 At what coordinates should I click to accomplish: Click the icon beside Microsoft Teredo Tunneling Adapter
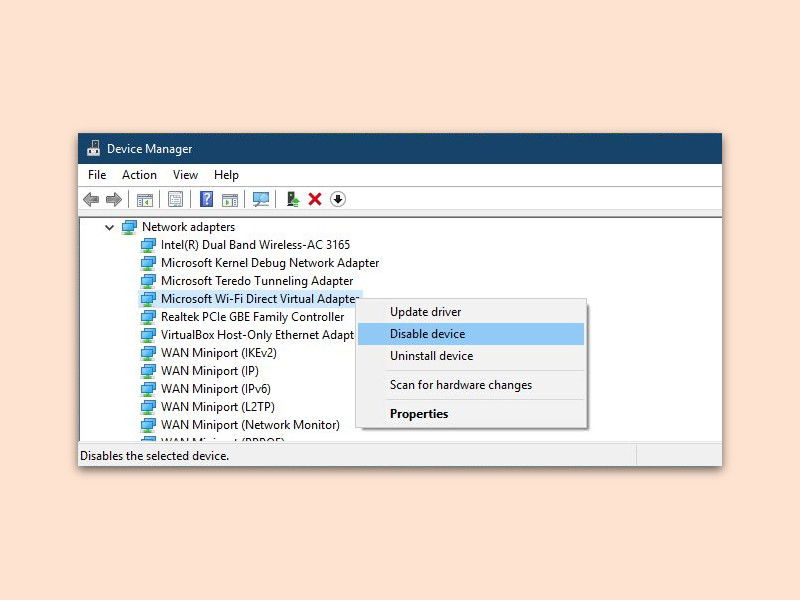tap(148, 281)
